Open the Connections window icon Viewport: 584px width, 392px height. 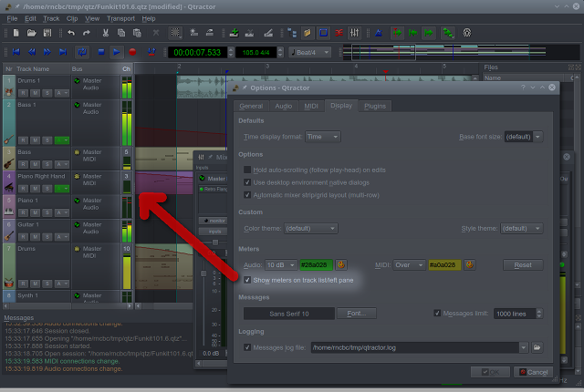tap(339, 33)
